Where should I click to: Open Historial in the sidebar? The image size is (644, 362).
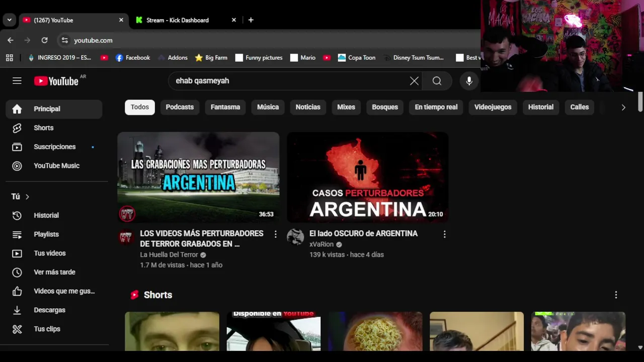coord(54,215)
